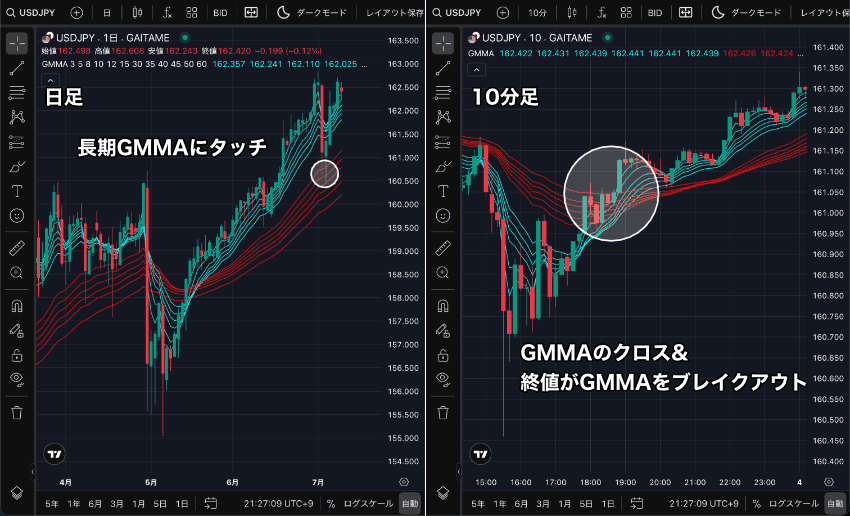Open timezone 21:27:09 UTC+9 in right chart
This screenshot has width=850, height=516.
click(704, 504)
